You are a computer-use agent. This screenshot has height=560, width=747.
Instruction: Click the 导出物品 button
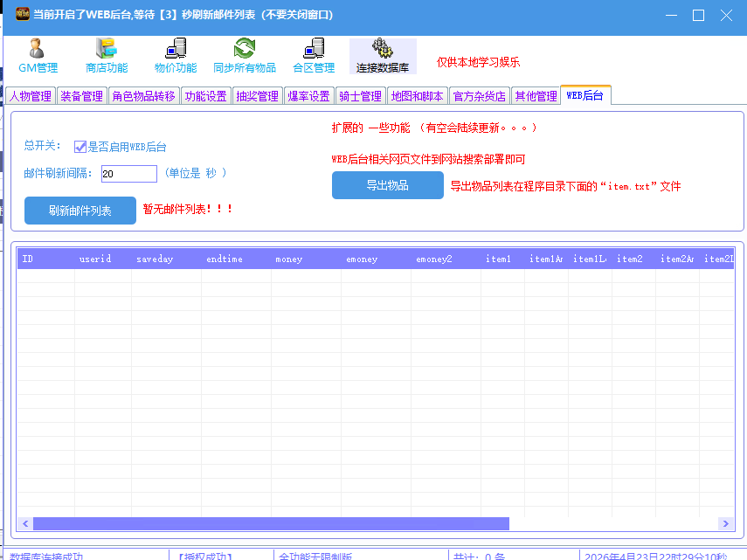387,185
